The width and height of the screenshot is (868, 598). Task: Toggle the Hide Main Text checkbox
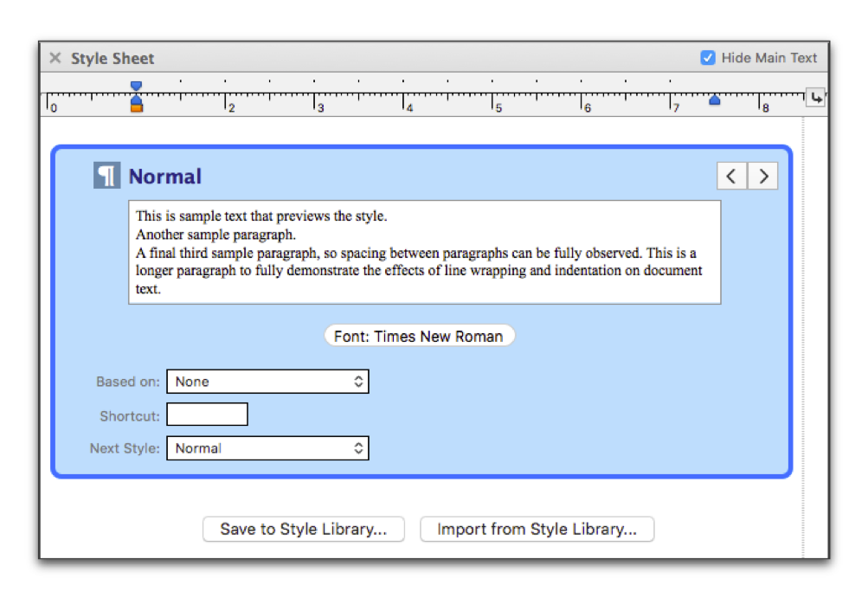[x=707, y=58]
